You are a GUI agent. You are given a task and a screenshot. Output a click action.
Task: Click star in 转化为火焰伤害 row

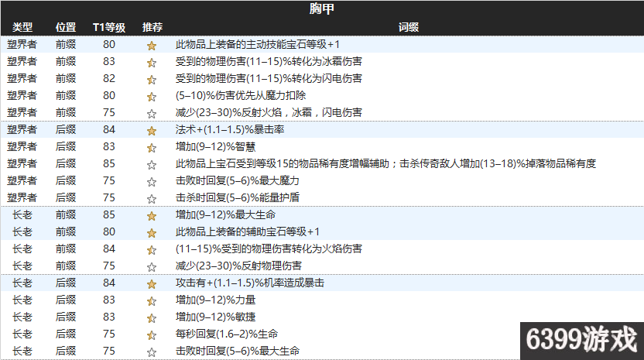[x=152, y=250]
